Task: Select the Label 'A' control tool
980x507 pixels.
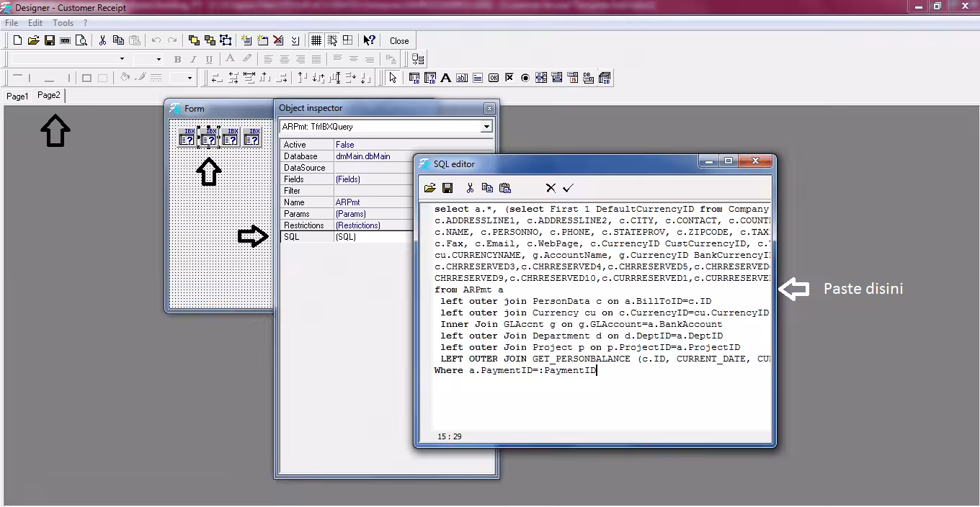Action: click(445, 78)
